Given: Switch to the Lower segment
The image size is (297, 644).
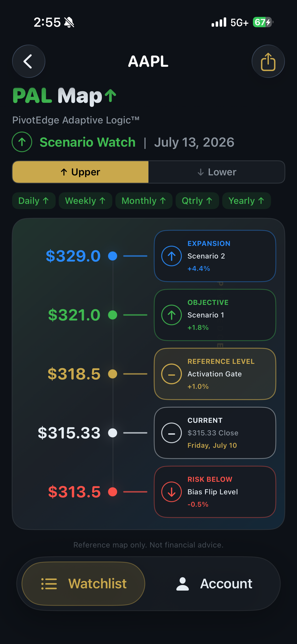Looking at the screenshot, I should click(x=217, y=172).
